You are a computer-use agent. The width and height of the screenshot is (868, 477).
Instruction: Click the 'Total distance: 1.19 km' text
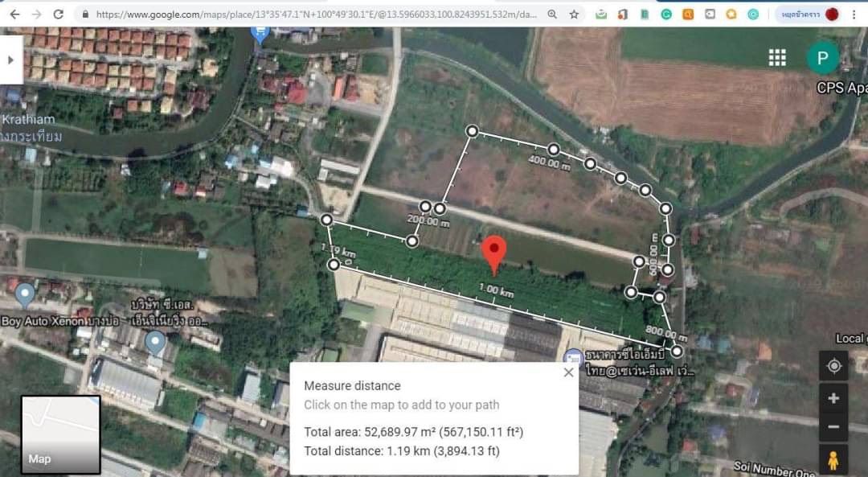click(x=402, y=451)
